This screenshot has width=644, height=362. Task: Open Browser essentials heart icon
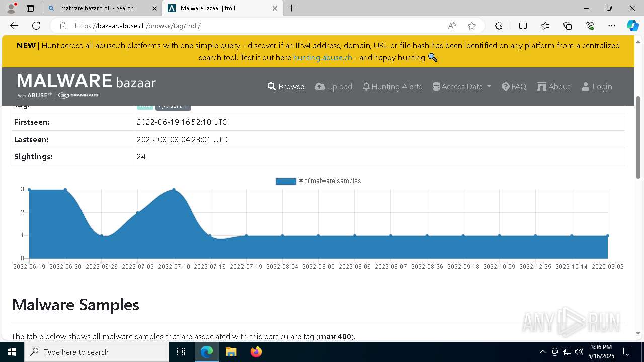590,26
